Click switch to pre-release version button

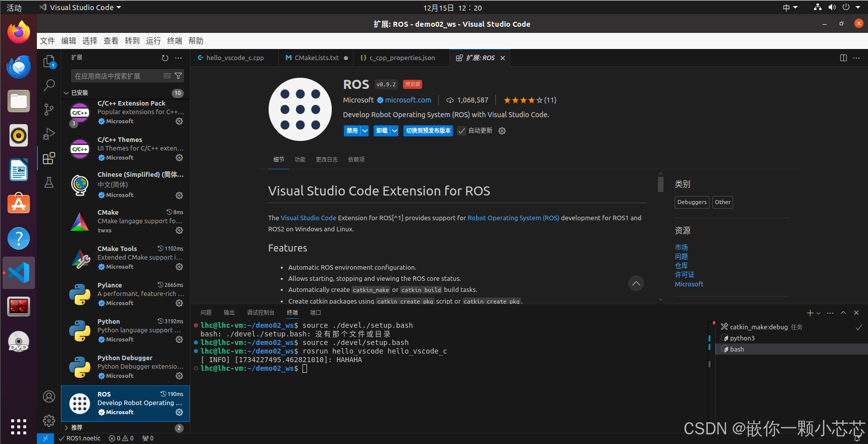tap(428, 131)
